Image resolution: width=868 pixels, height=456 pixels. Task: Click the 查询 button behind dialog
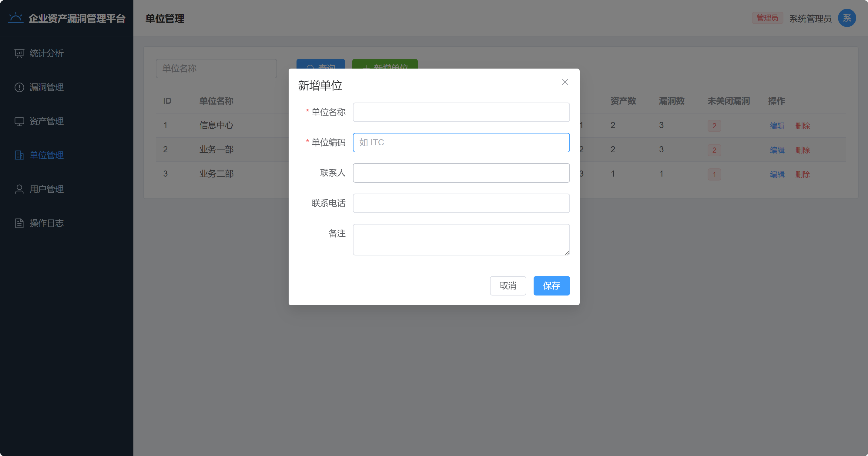point(320,64)
